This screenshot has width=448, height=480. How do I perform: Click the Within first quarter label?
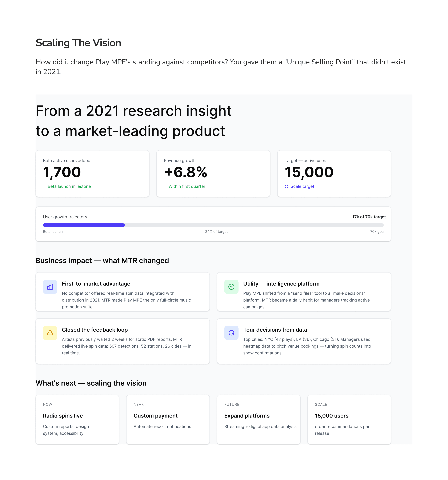(187, 186)
